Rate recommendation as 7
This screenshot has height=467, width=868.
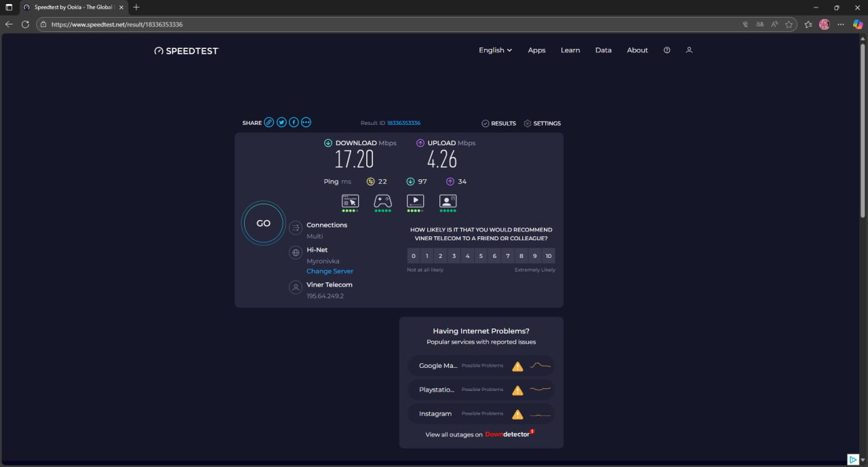pos(508,256)
